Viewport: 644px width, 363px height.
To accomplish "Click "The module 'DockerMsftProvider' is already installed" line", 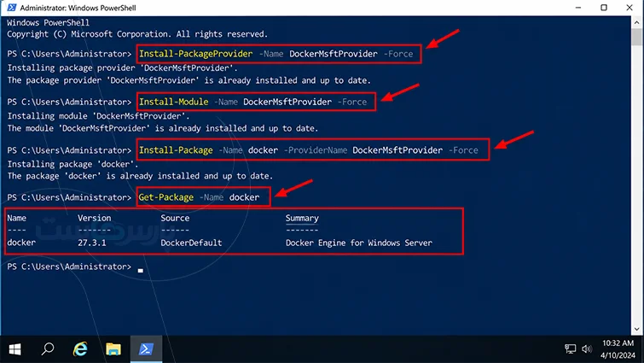I will (x=163, y=129).
